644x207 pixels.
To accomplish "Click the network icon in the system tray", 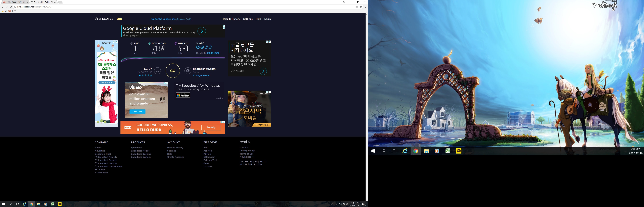I will (340, 204).
